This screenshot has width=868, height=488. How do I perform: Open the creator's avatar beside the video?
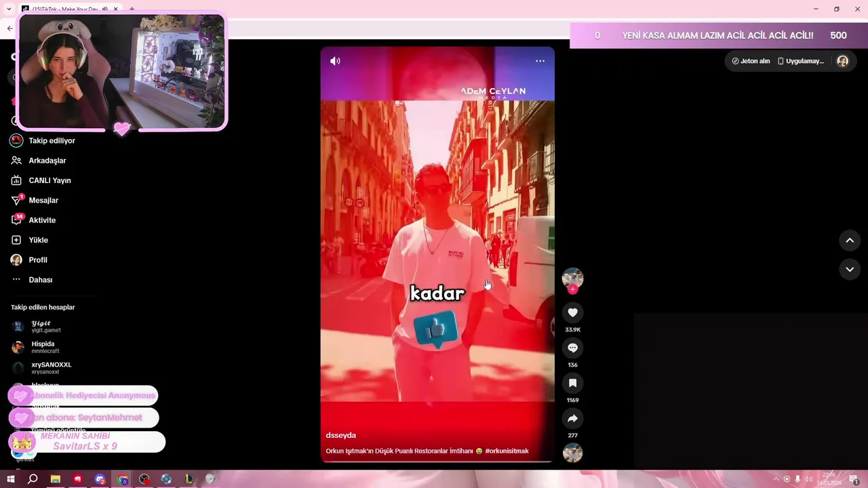coord(572,277)
